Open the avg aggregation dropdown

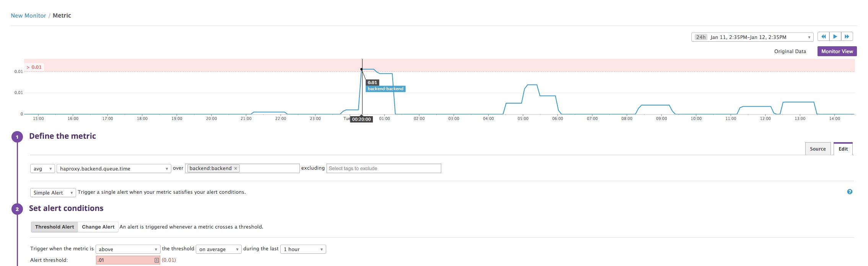coord(42,169)
